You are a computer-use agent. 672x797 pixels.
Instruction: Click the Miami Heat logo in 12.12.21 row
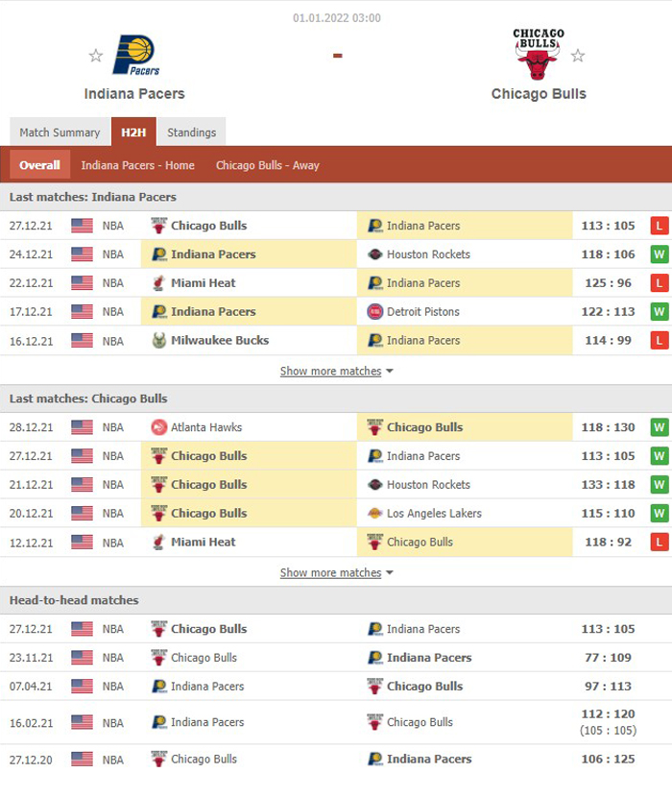[159, 543]
